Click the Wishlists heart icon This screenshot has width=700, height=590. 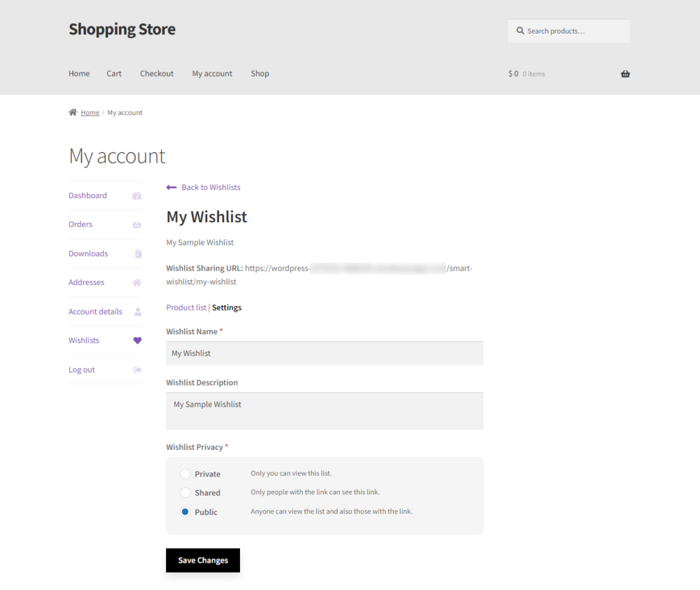tap(137, 340)
